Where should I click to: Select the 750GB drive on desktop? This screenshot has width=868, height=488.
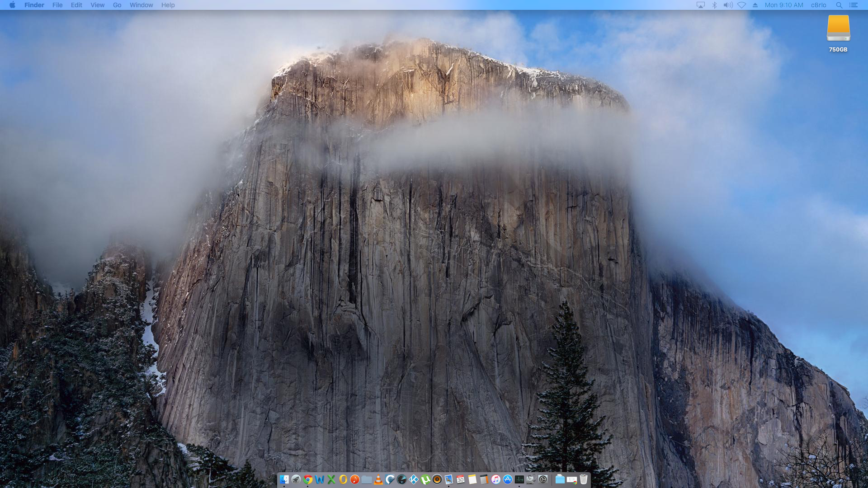pos(838,29)
